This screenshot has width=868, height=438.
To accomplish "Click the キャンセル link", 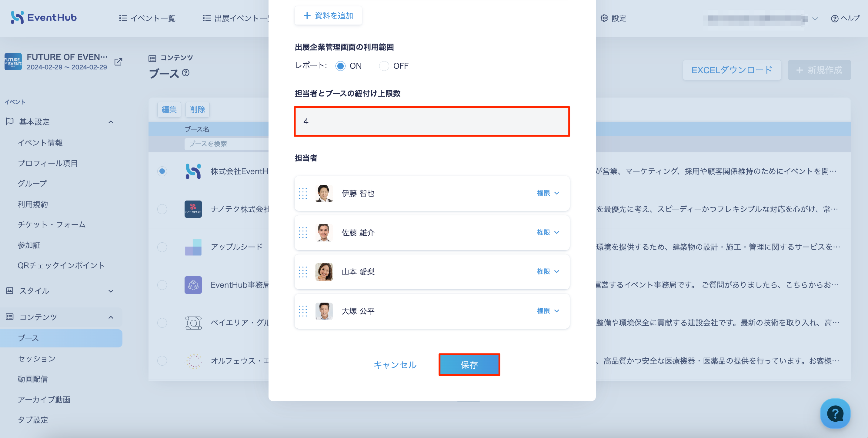I will click(x=395, y=365).
